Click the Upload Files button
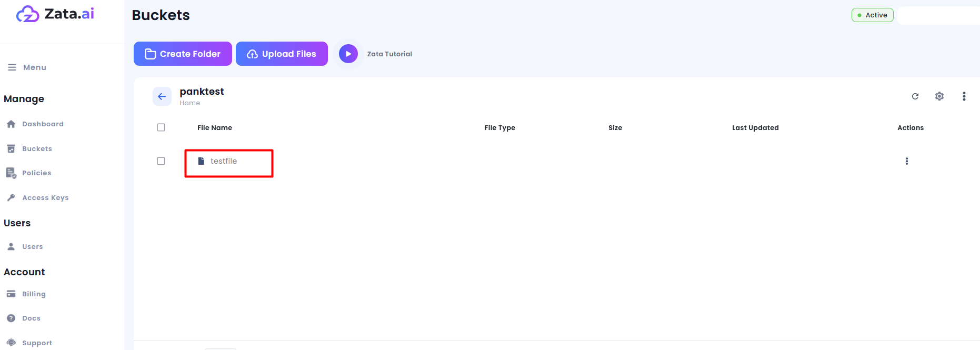Screen dimensions: 980x350 (282, 54)
